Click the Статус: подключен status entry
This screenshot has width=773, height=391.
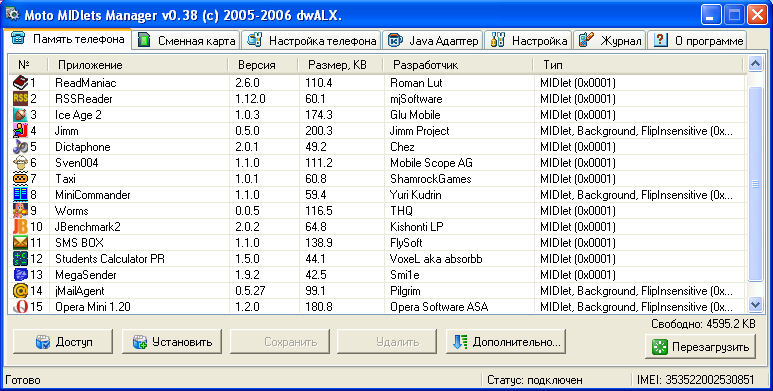point(535,380)
